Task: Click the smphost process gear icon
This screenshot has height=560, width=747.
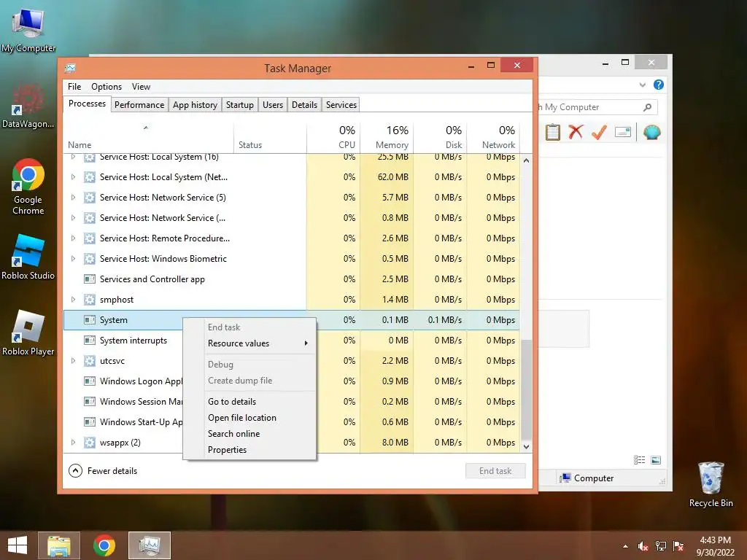Action: (89, 300)
